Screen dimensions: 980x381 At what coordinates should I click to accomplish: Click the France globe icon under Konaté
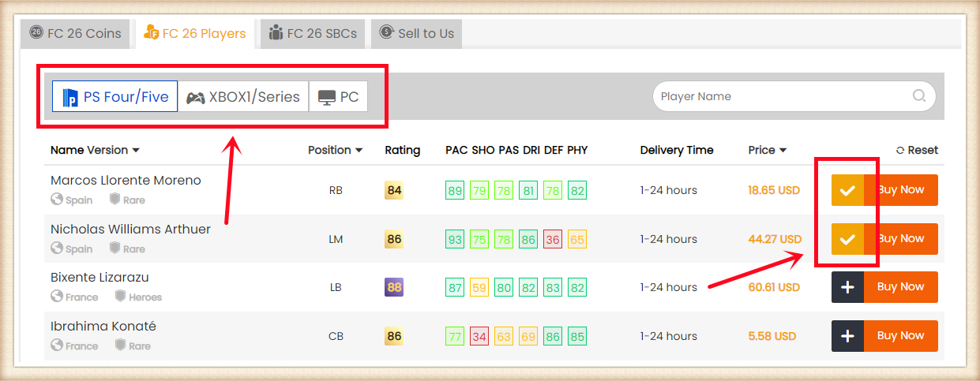[x=57, y=346]
